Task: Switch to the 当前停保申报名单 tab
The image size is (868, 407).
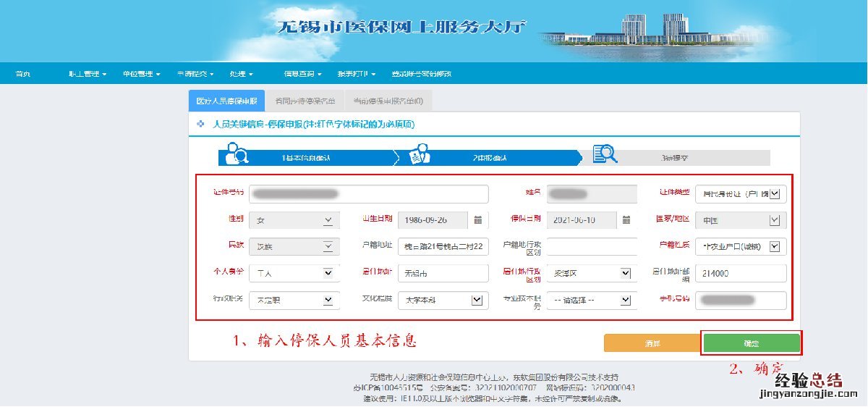Action: [388, 101]
